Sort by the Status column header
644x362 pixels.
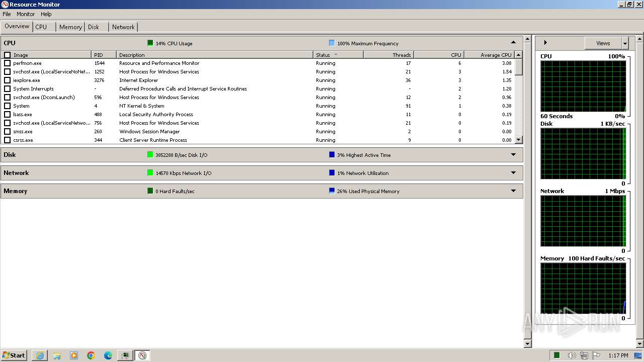click(339, 55)
